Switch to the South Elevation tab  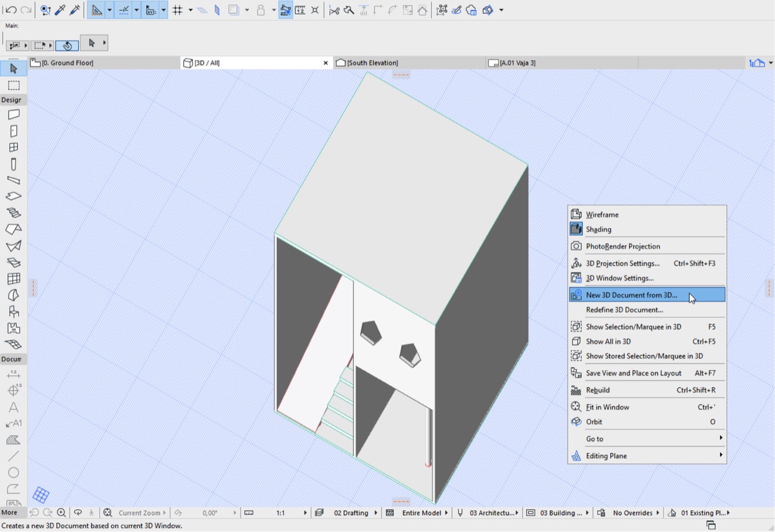(409, 63)
